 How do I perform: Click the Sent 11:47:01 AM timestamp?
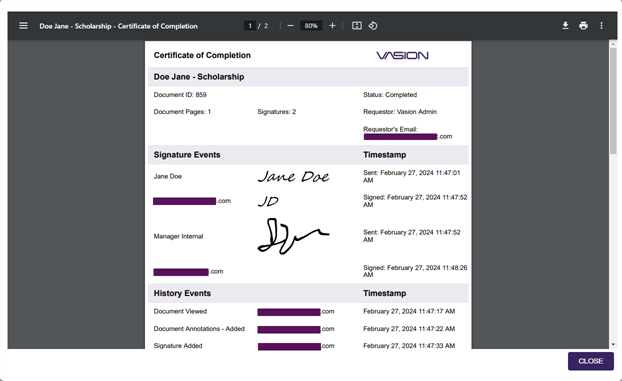click(x=412, y=177)
